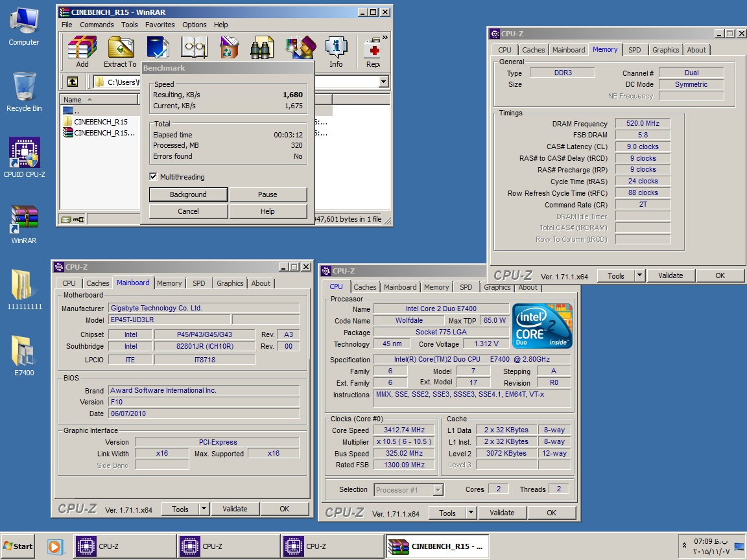
Task: Open Tools dropdown arrow in Memory CPU-Z
Action: click(x=639, y=275)
